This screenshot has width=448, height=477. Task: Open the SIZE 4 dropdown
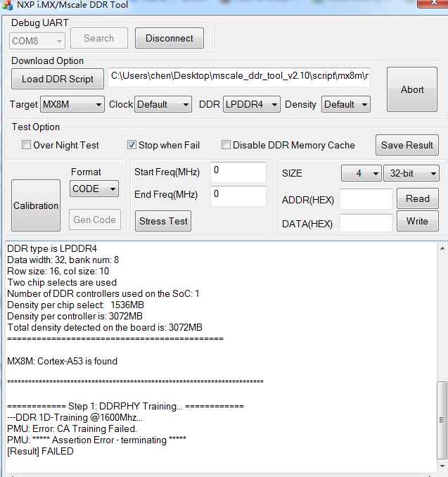point(361,173)
